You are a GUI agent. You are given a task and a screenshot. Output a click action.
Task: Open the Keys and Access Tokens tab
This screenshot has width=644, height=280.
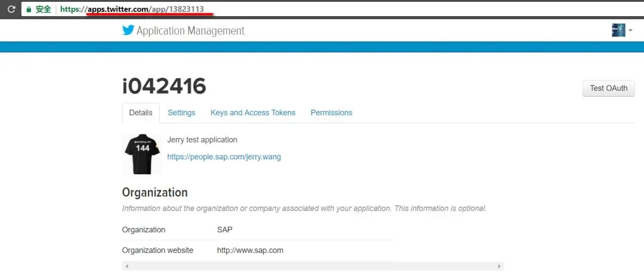pos(253,113)
